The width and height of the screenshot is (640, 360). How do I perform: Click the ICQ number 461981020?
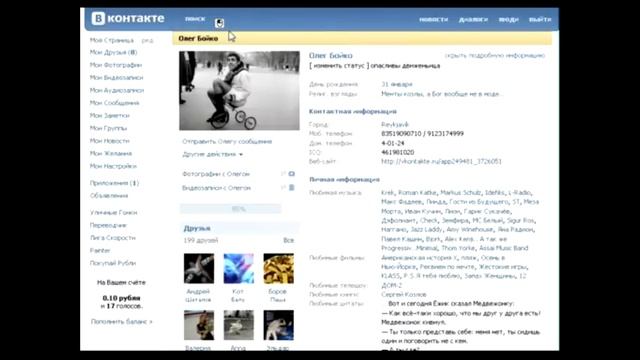tap(398, 152)
